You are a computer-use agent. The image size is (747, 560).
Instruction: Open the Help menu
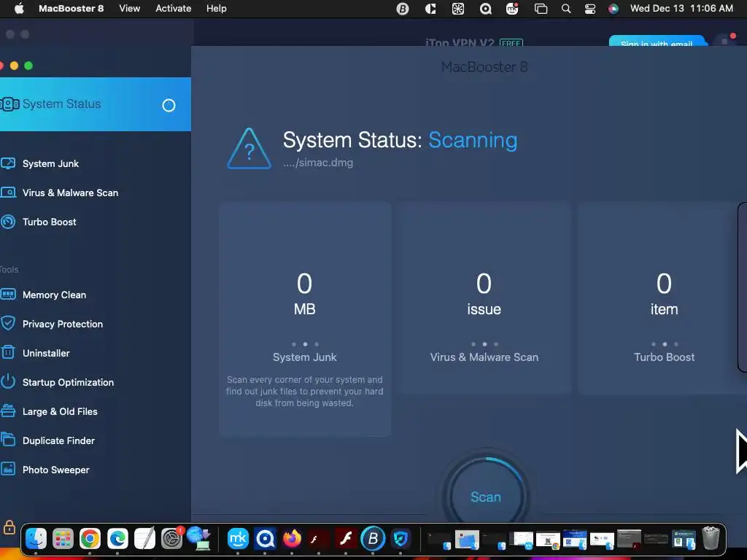click(x=216, y=9)
